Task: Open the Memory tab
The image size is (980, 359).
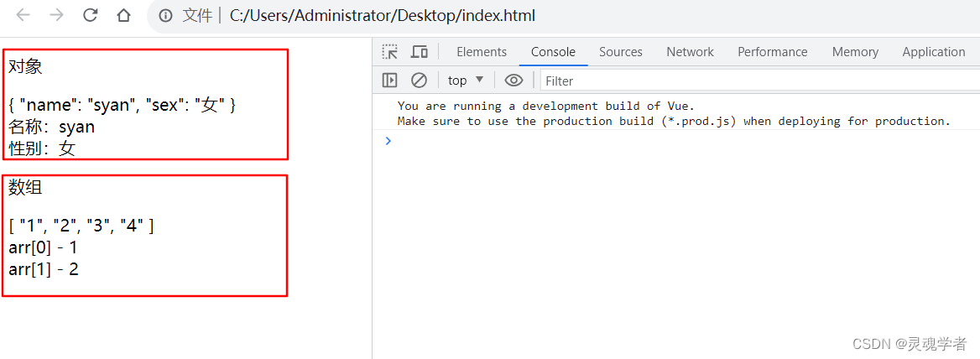Action: click(x=855, y=52)
